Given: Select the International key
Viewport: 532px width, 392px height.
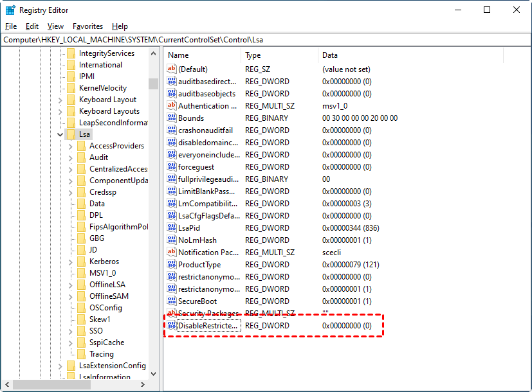Looking at the screenshot, I should click(100, 65).
